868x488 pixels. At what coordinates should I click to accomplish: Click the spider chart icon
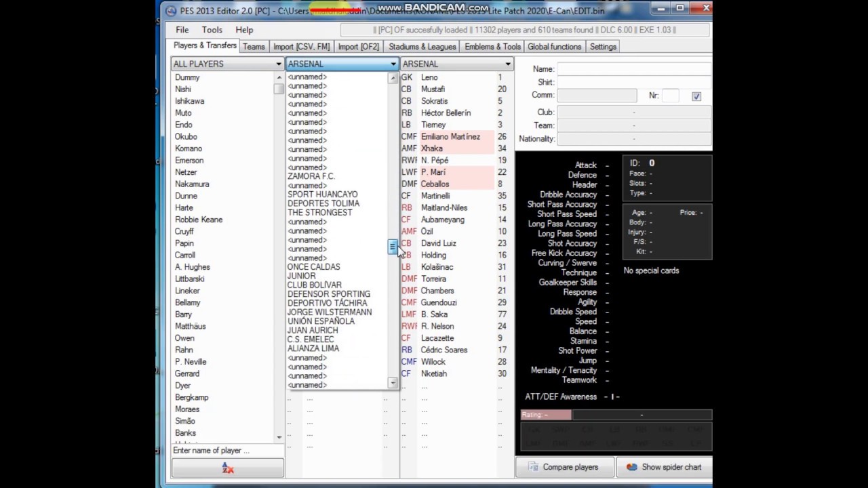[x=632, y=467]
